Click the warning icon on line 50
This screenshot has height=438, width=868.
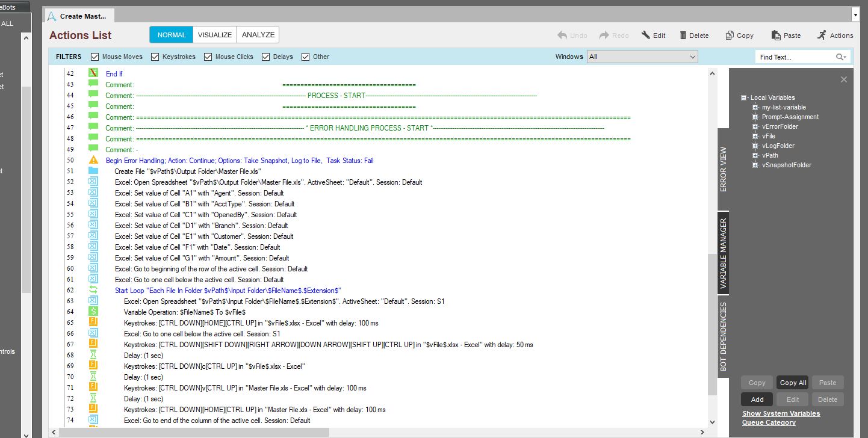[x=93, y=160]
